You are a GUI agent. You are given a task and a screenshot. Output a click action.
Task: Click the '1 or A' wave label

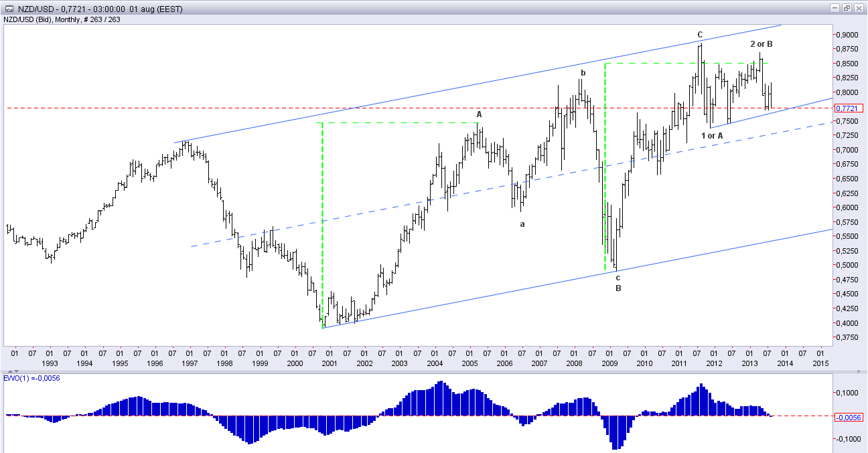tap(712, 136)
